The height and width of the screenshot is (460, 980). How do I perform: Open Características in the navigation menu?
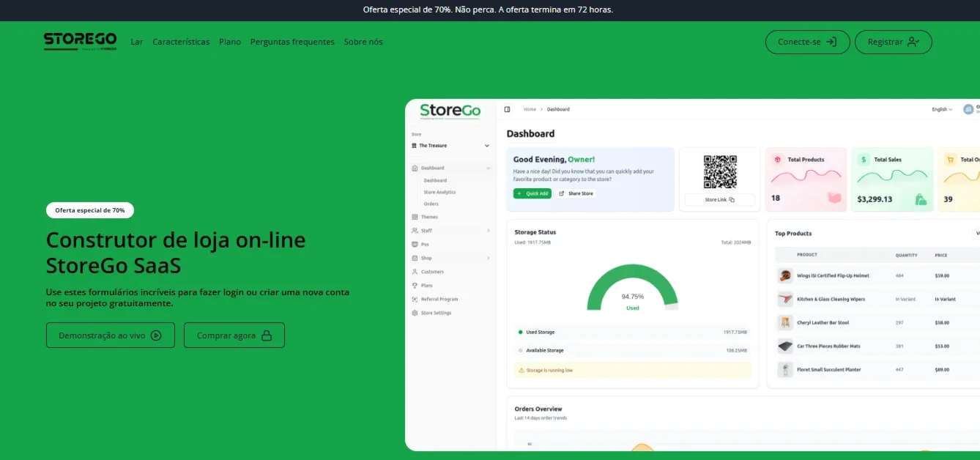(x=181, y=42)
